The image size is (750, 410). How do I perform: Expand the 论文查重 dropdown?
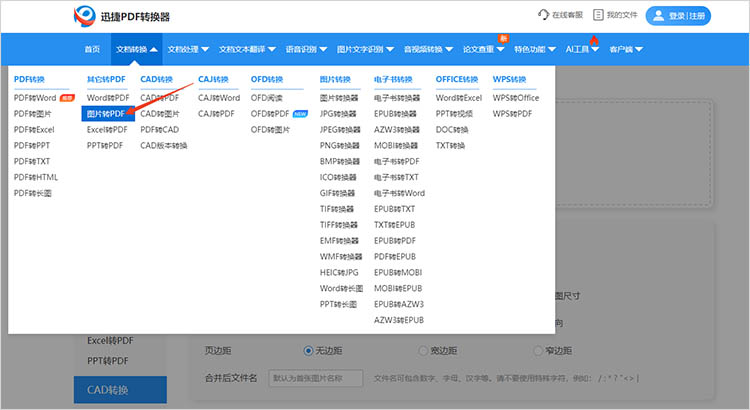click(484, 49)
